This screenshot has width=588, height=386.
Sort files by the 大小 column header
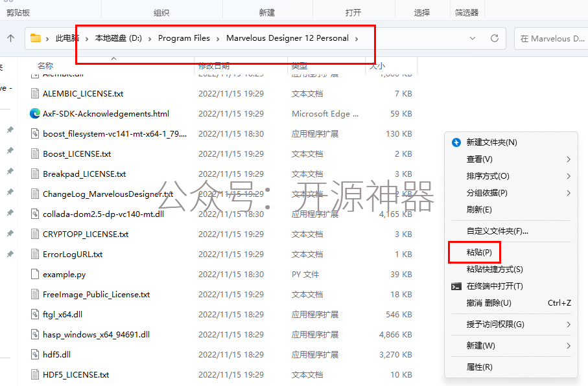tap(377, 66)
